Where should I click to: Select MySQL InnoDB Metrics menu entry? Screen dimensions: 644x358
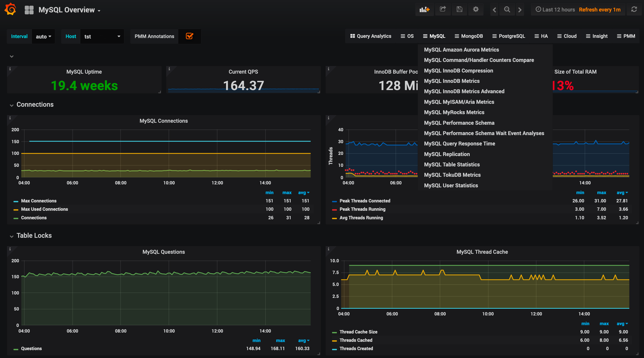click(x=451, y=81)
